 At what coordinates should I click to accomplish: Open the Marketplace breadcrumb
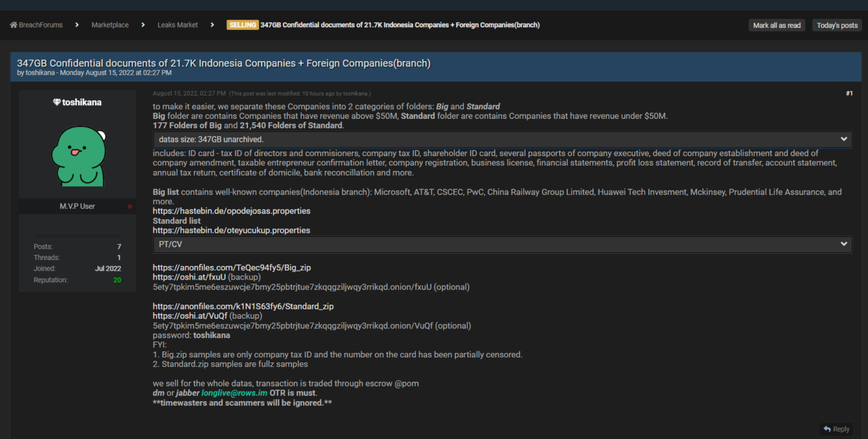(110, 25)
